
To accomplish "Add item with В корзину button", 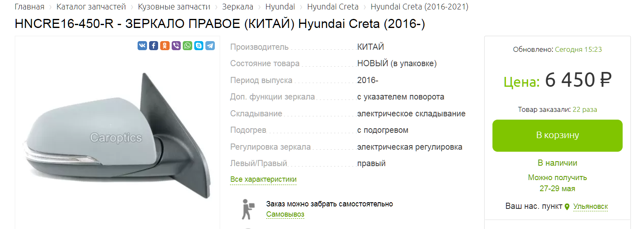I will click(x=557, y=135).
